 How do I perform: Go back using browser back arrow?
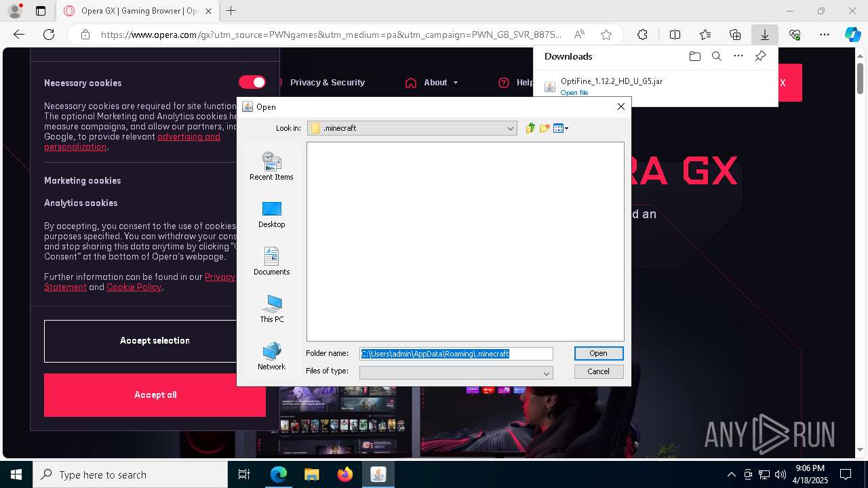(19, 35)
